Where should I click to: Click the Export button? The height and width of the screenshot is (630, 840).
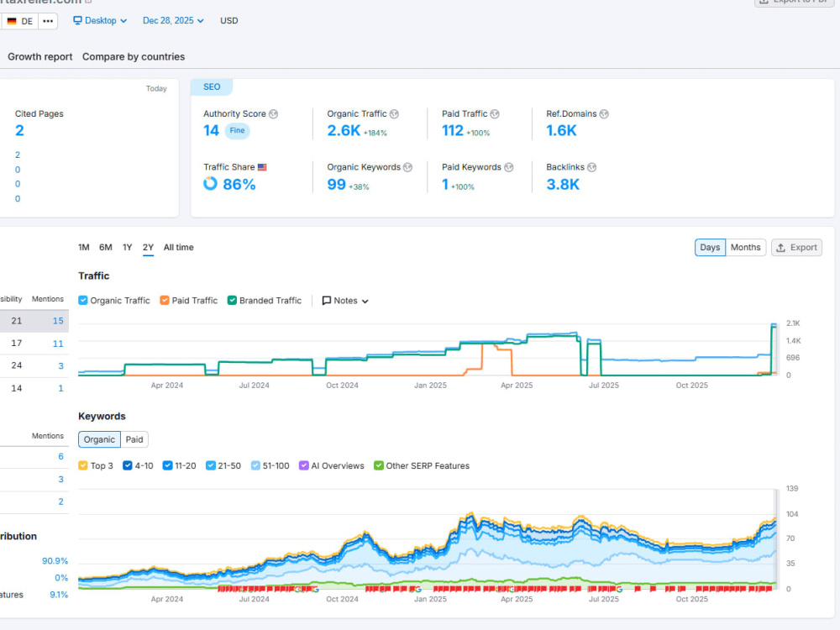[x=796, y=248]
